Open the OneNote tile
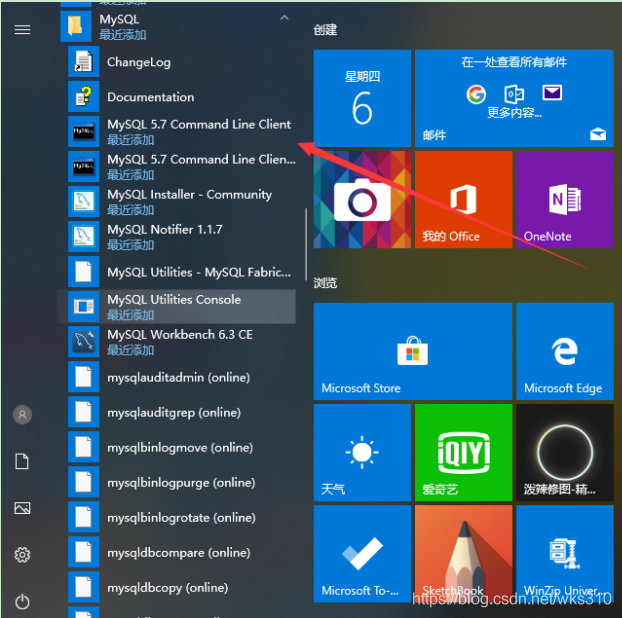Image resolution: width=622 pixels, height=618 pixels. [565, 200]
